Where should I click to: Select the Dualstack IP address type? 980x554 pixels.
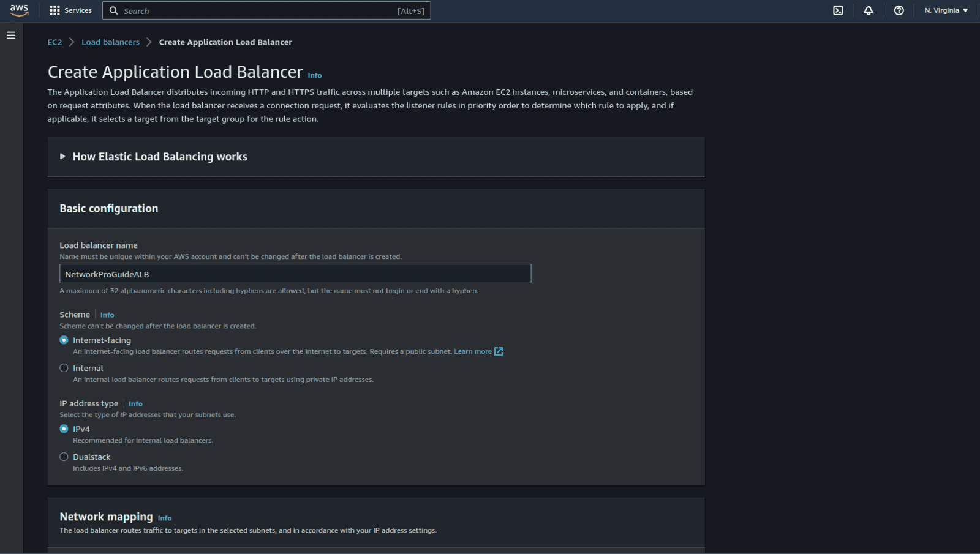(x=64, y=457)
